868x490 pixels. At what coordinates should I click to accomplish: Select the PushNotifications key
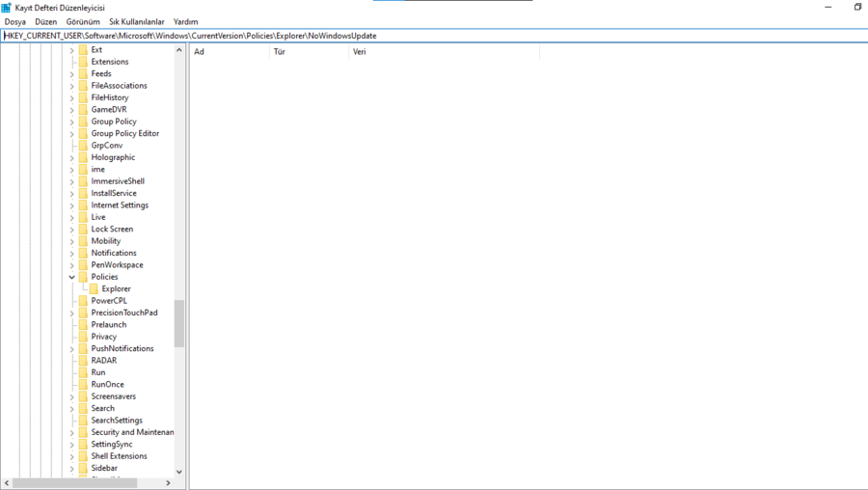[122, 348]
